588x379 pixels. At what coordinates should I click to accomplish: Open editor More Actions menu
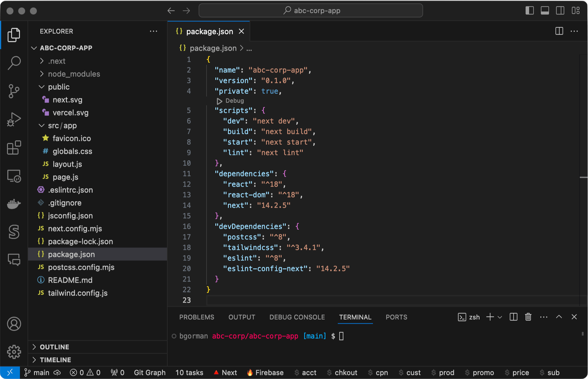tap(574, 31)
